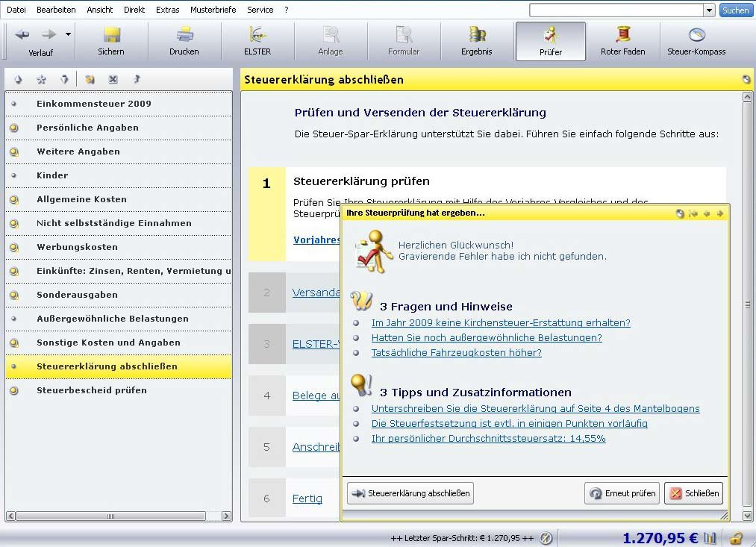Select Einkommensteuer 2009 in navigation
Screen dimensions: 756x547
[x=119, y=104]
